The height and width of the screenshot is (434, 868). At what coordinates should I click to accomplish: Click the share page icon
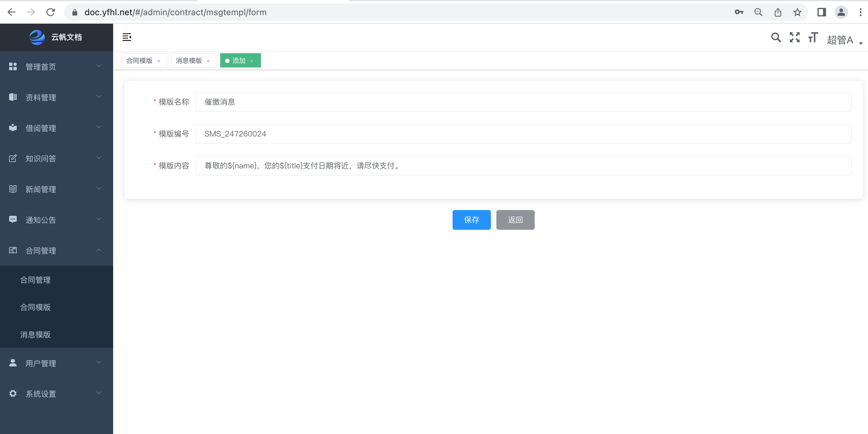778,12
